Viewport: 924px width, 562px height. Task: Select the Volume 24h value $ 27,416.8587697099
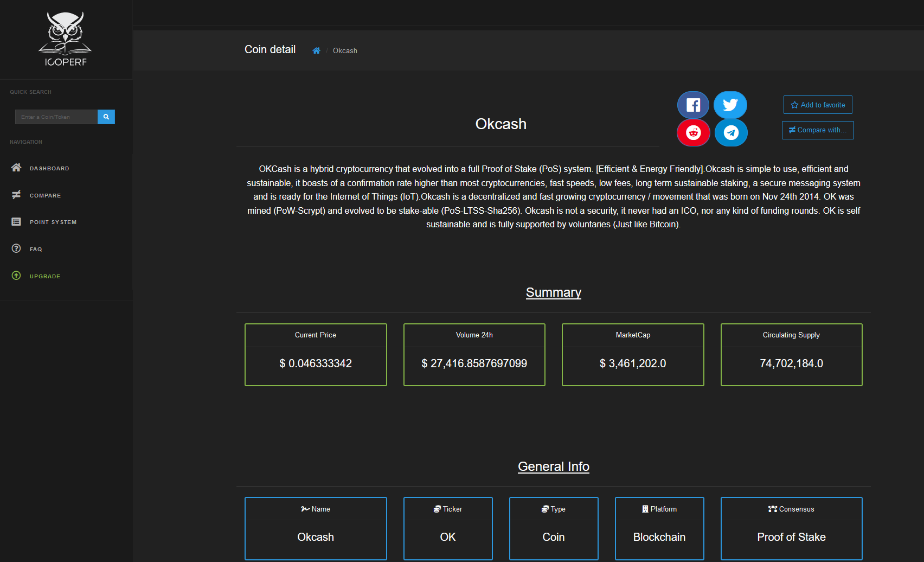(474, 363)
